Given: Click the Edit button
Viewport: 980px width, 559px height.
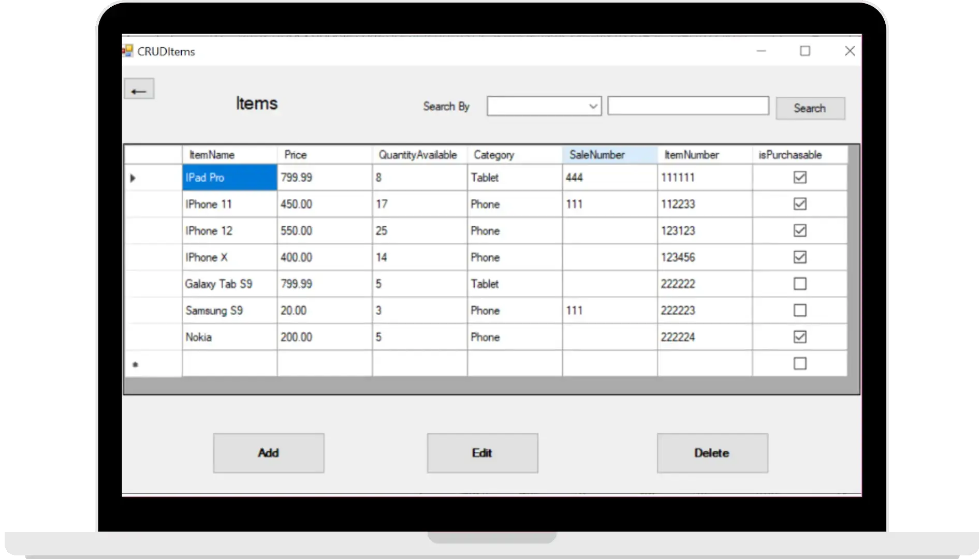Looking at the screenshot, I should coord(482,453).
